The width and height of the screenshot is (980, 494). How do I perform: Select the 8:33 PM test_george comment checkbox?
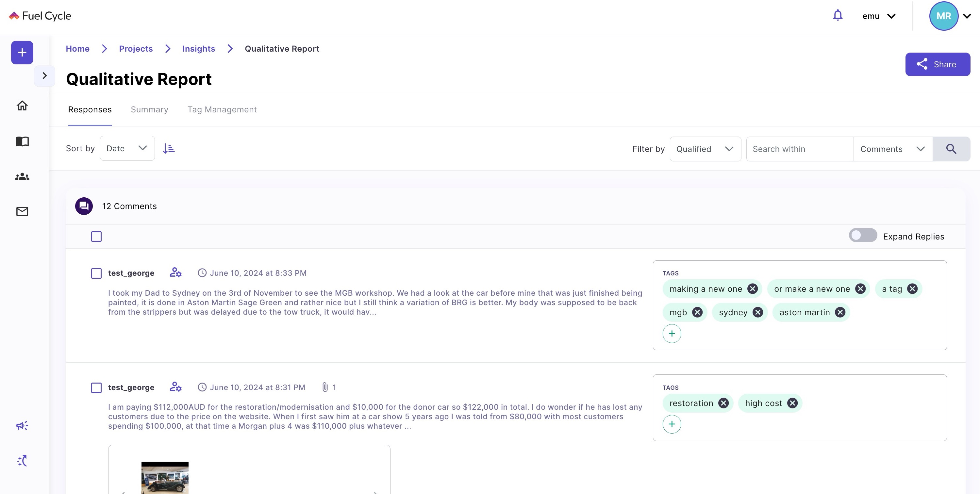96,273
